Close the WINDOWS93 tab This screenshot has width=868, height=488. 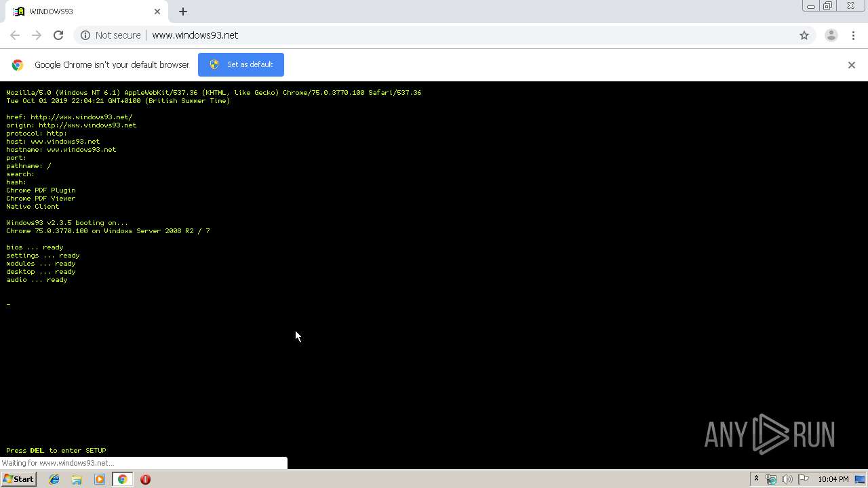point(157,12)
